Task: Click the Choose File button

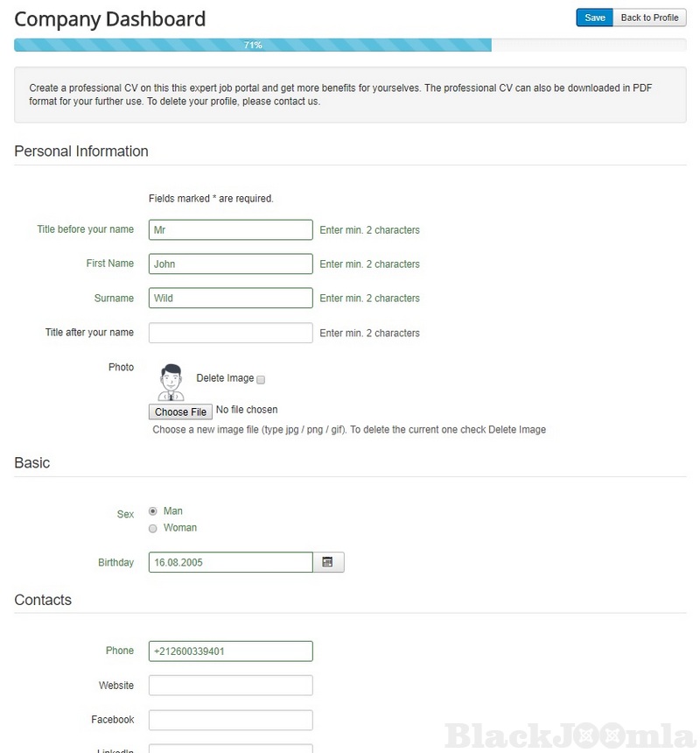Action: click(x=180, y=412)
